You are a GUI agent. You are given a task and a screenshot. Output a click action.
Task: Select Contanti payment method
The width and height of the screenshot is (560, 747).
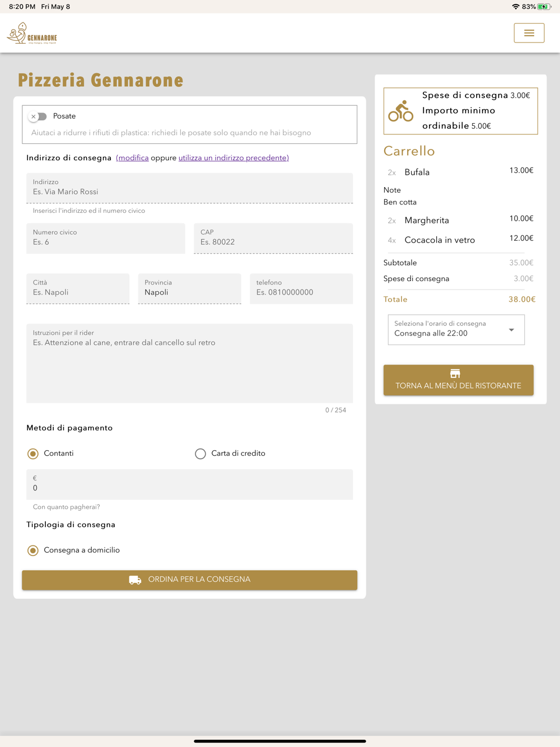point(33,454)
